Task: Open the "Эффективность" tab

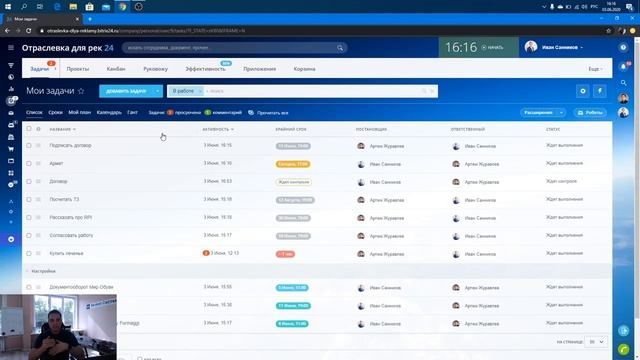Action: tap(205, 69)
